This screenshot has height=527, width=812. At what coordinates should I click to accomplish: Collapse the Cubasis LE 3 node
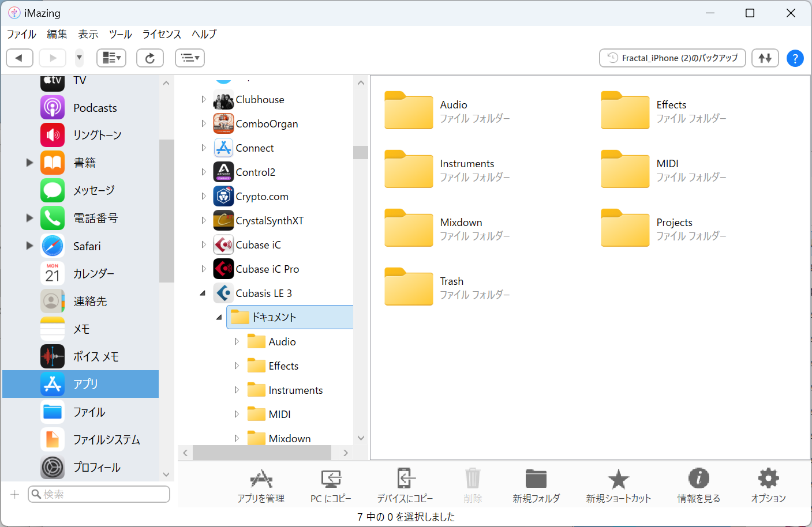pyautogui.click(x=203, y=293)
